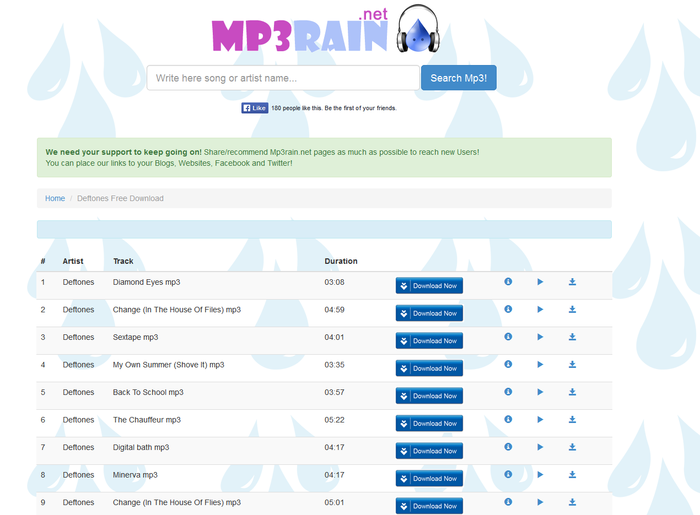The image size is (700, 515).
Task: Play My Own Summer (Shove It)
Action: point(540,364)
